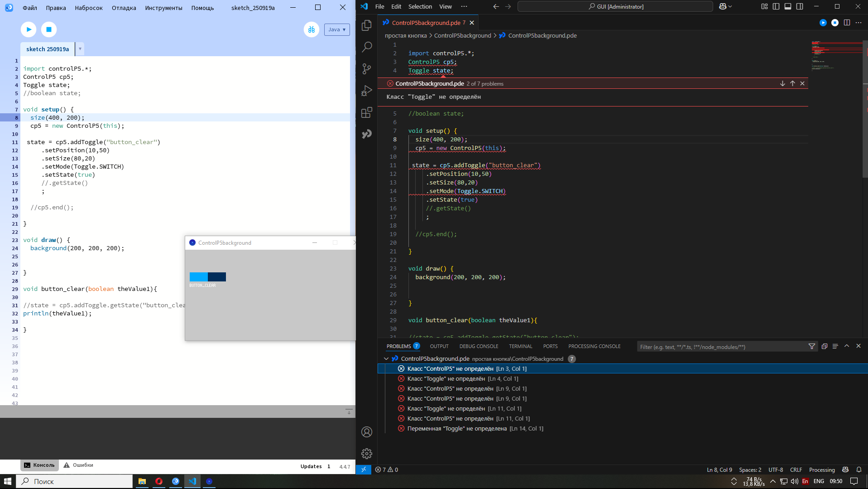Image resolution: width=868 pixels, height=489 pixels.
Task: Click the problems filter input field
Action: pos(720,347)
